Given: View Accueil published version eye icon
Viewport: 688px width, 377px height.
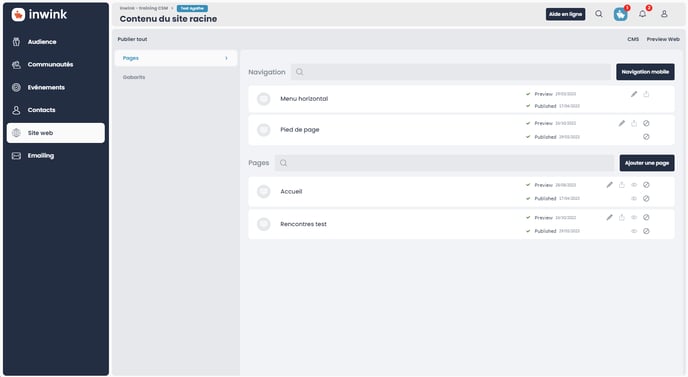Looking at the screenshot, I should pyautogui.click(x=634, y=198).
